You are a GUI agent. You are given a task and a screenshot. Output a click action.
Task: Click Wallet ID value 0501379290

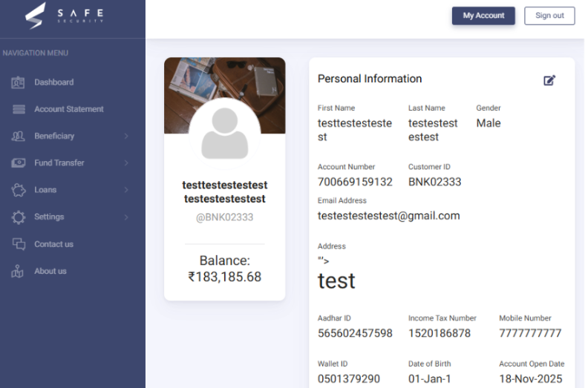349,379
